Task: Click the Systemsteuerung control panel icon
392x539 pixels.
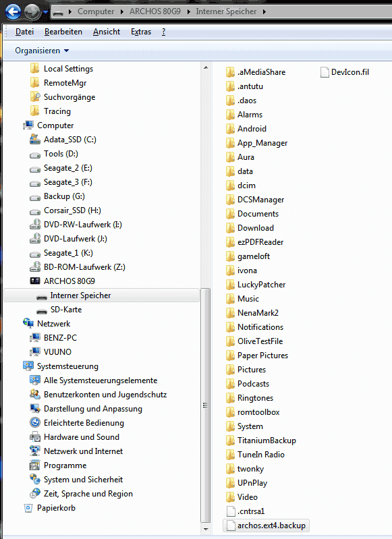Action: coord(28,366)
